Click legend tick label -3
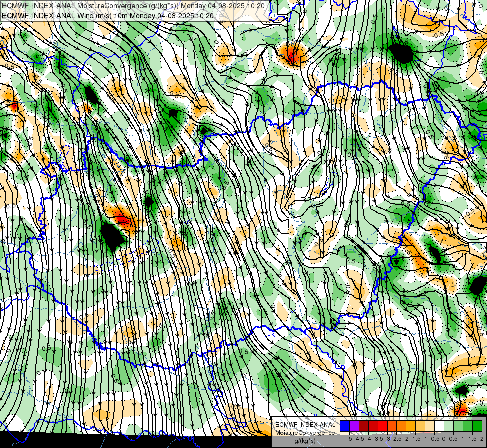Viewport: 487px width, 448px height. (x=388, y=439)
